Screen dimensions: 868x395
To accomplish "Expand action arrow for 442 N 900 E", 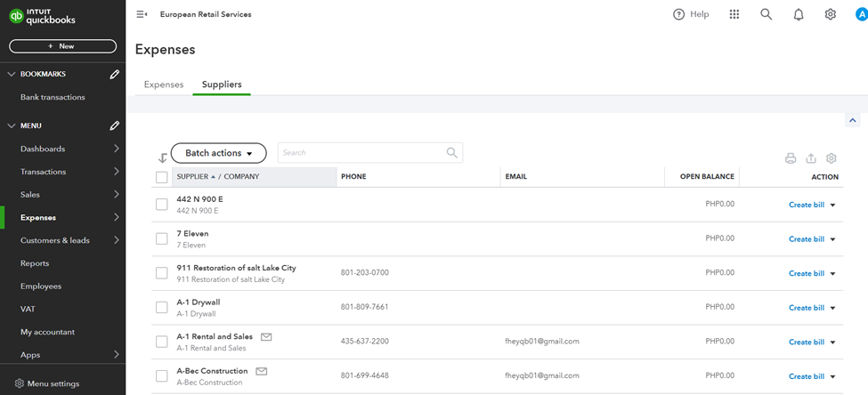I will tap(833, 205).
